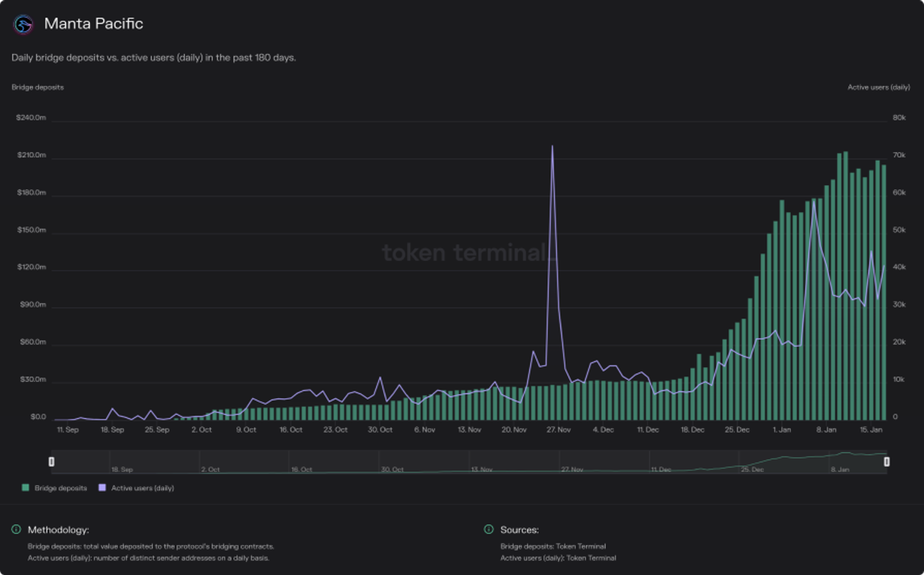Click the right range navigator handle

887,461
